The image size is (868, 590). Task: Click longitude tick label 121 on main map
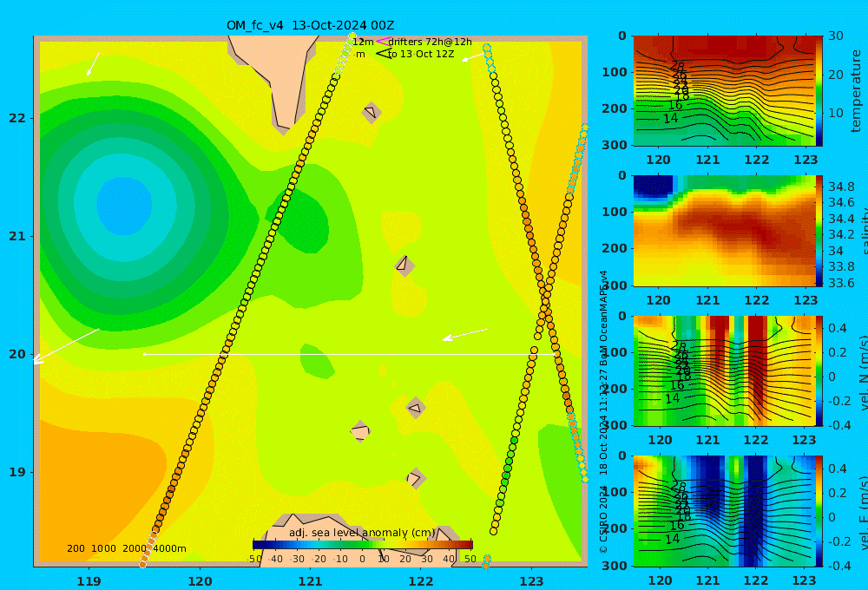[x=310, y=581]
